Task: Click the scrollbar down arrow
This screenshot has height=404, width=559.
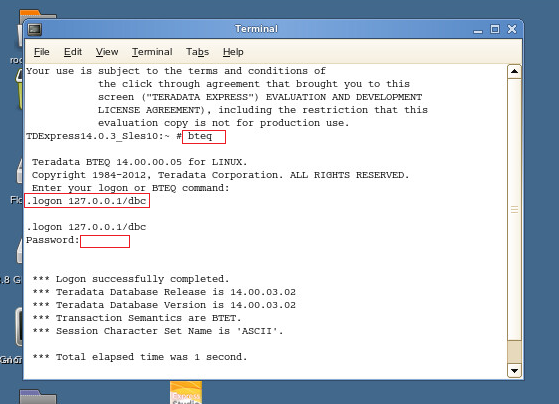Action: [514, 371]
